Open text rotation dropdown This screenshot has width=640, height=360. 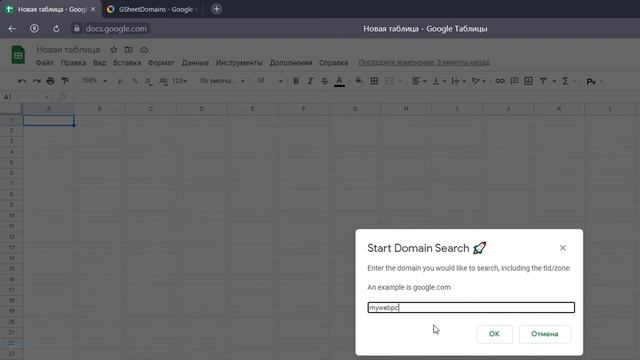pyautogui.click(x=478, y=81)
